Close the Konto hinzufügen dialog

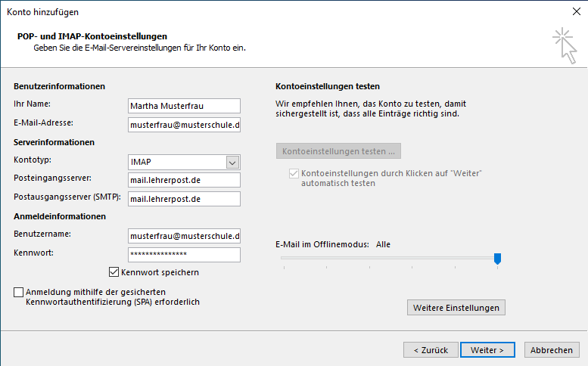[x=575, y=11]
